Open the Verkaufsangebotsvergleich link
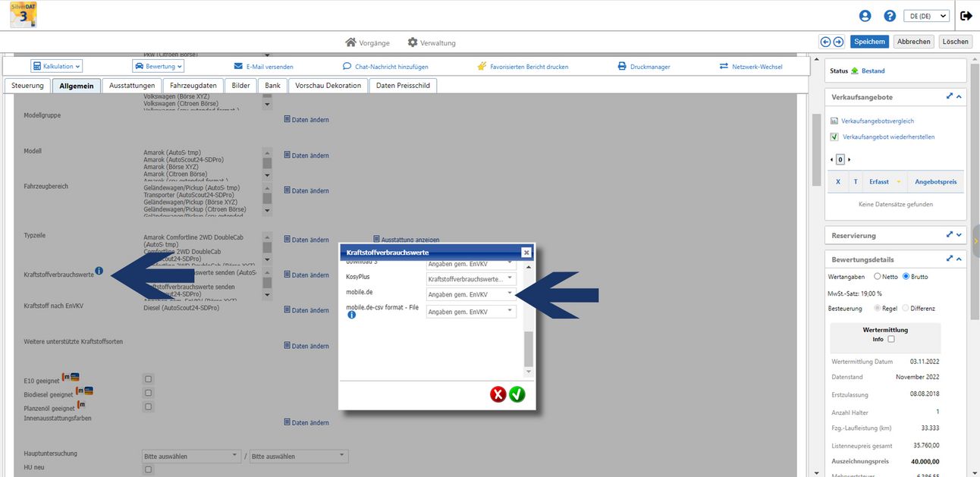Screen dimensions: 980x477 point(878,121)
